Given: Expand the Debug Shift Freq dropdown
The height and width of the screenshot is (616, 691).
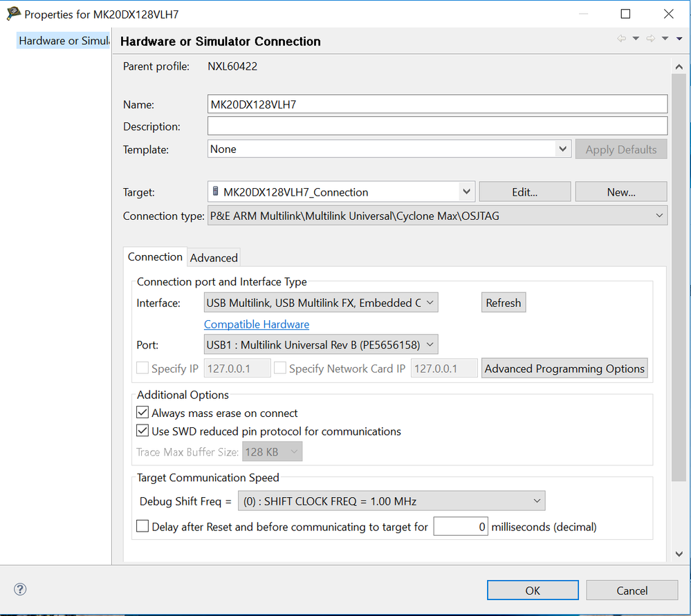Looking at the screenshot, I should pos(391,501).
